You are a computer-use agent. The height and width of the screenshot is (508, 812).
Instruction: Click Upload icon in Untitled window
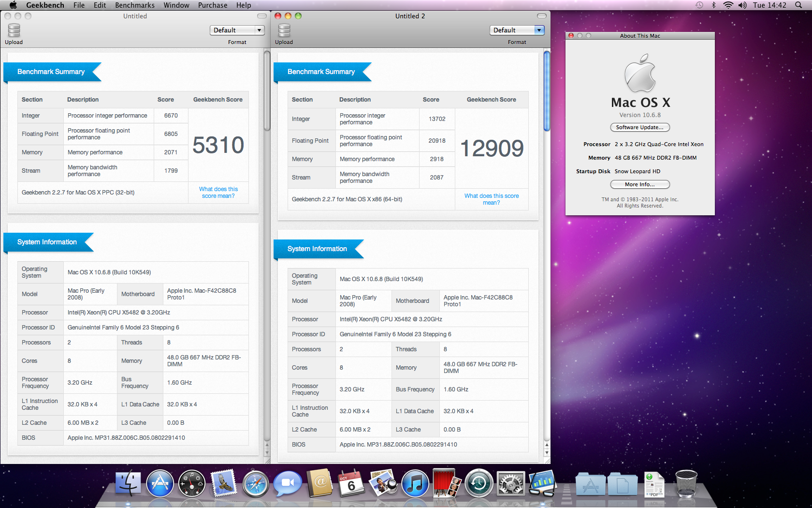[x=14, y=30]
